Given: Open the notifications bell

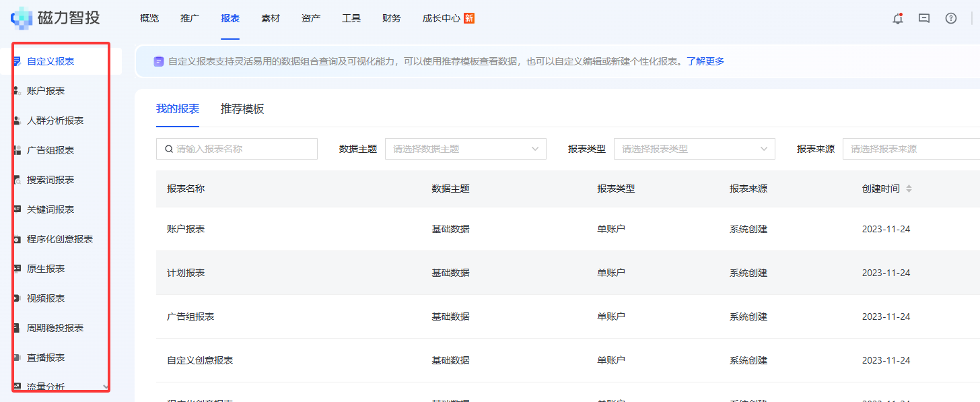Looking at the screenshot, I should click(x=897, y=19).
